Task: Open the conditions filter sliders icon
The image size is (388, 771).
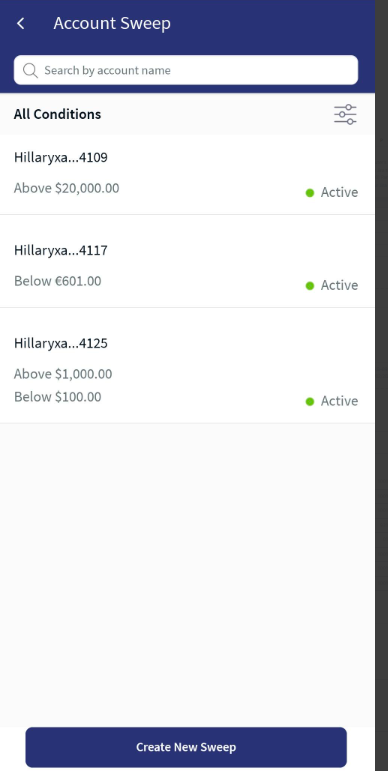Action: 345,114
